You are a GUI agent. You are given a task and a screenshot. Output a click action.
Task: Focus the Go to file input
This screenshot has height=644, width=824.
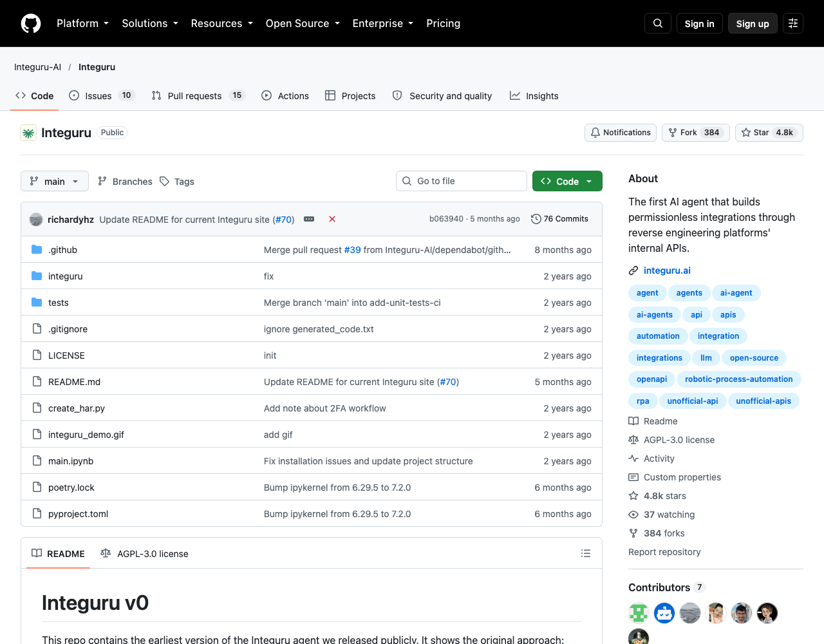(x=462, y=181)
